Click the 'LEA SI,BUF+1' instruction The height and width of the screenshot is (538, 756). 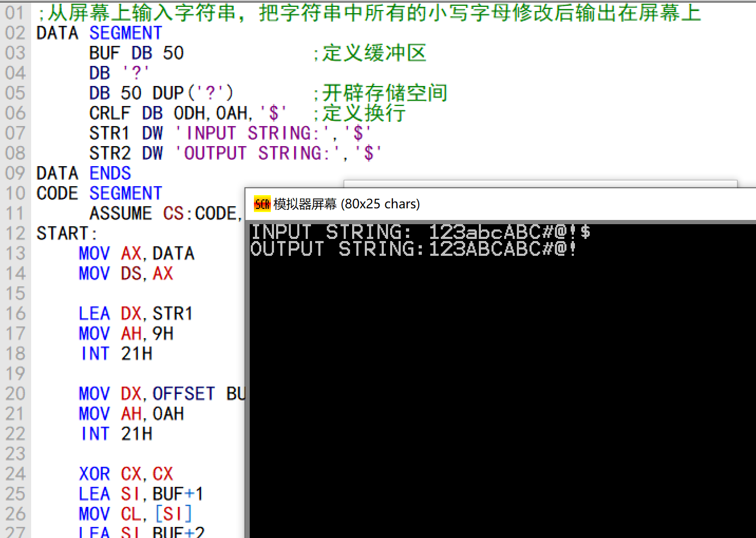[x=141, y=494]
